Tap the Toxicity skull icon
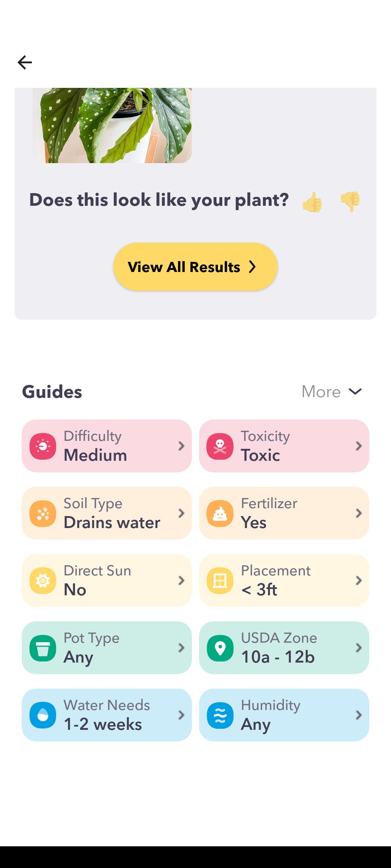This screenshot has width=391, height=868. click(220, 446)
